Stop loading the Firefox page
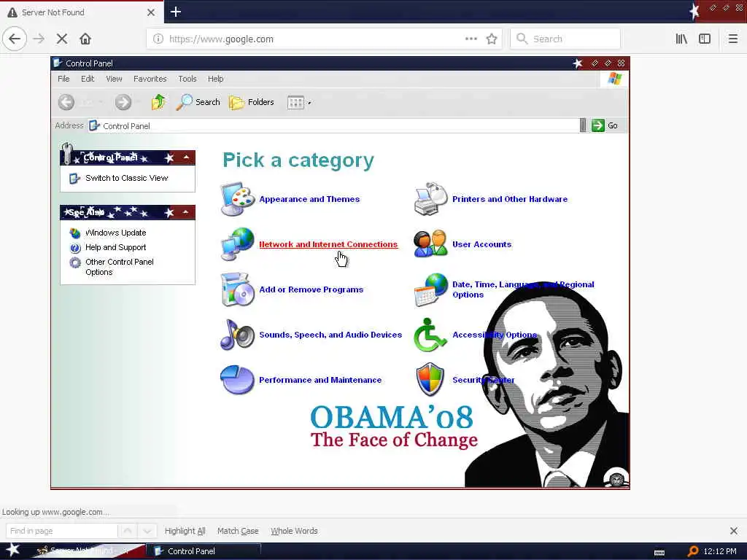This screenshot has width=747, height=560. (62, 39)
